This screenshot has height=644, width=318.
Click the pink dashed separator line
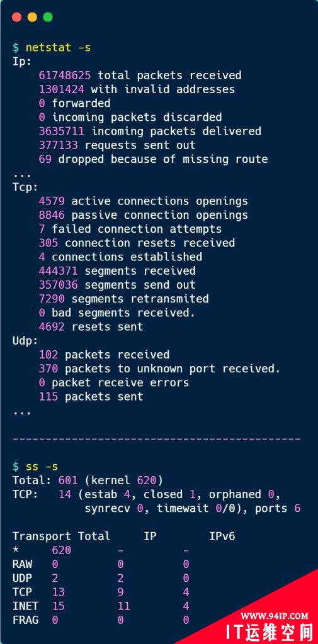point(156,439)
